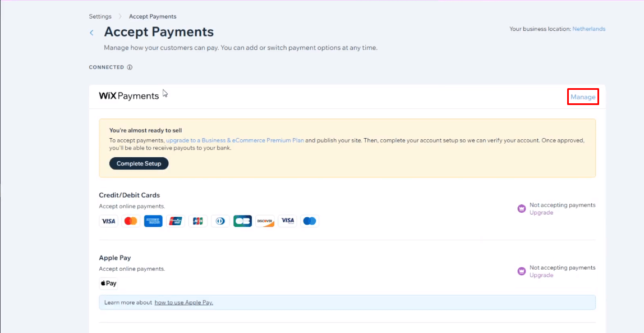The image size is (644, 333).
Task: Click the 'Apple Pay' section heading
Action: (x=115, y=258)
